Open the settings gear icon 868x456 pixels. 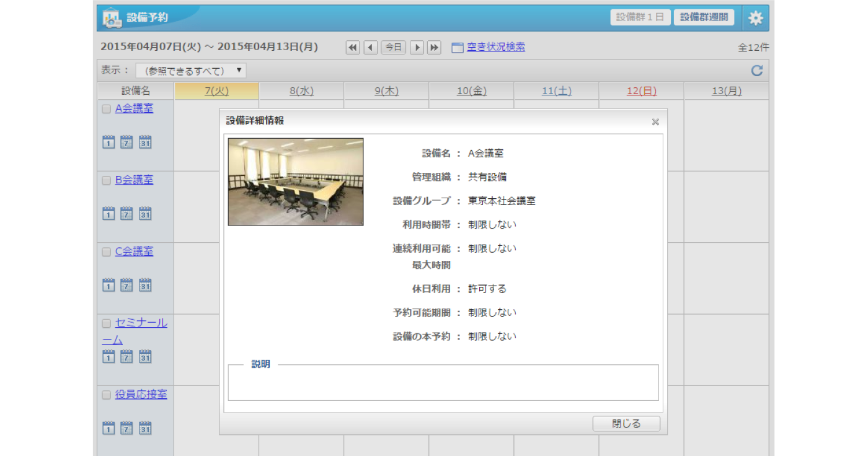755,18
